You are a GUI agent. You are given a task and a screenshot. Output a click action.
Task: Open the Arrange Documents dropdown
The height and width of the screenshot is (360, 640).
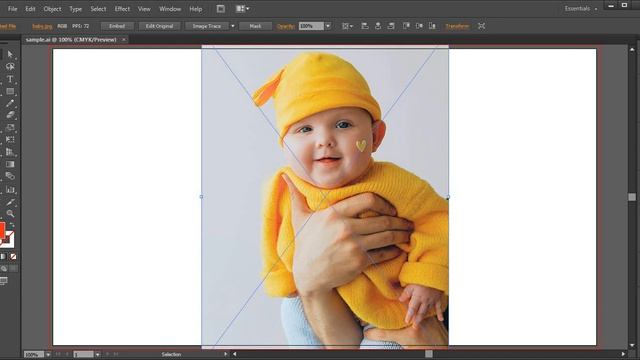point(242,9)
